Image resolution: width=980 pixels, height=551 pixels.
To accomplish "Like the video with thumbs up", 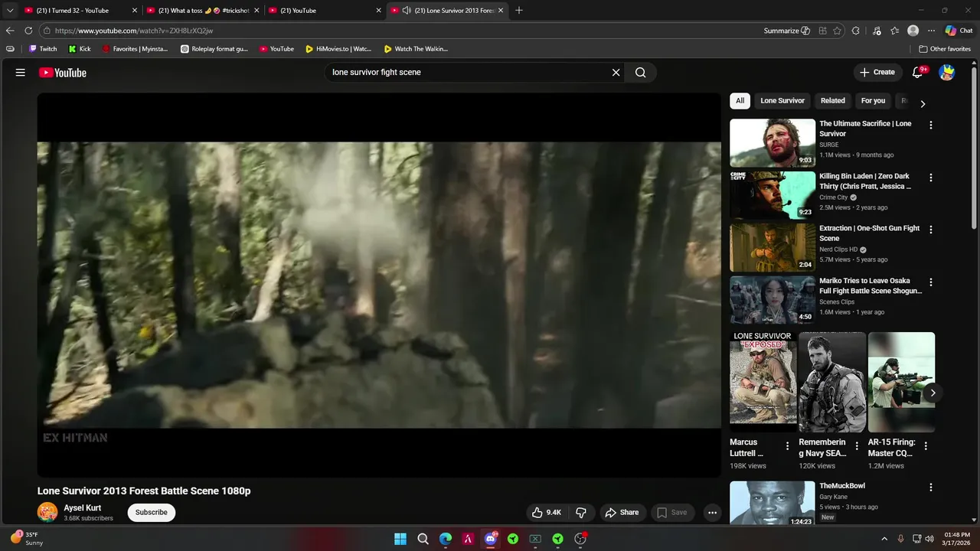I will 547,513.
